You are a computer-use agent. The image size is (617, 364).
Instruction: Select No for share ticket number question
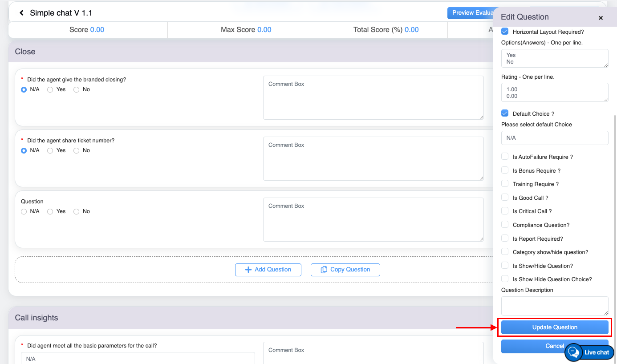pos(77,150)
